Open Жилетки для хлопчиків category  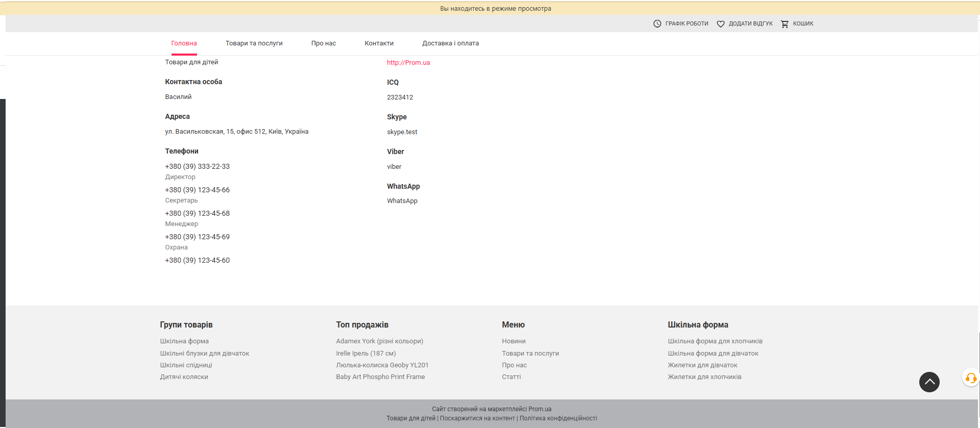pyautogui.click(x=704, y=377)
